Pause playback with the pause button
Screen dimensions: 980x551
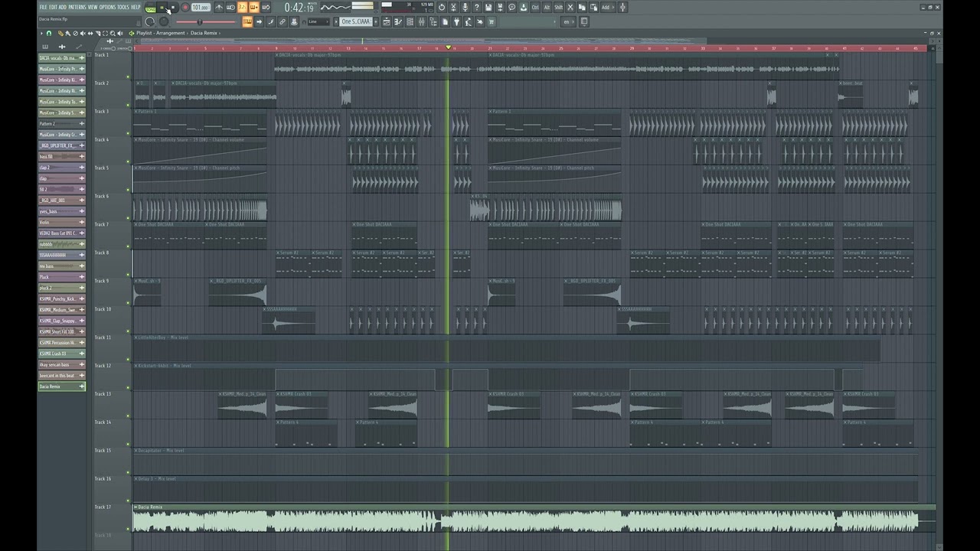[x=162, y=8]
